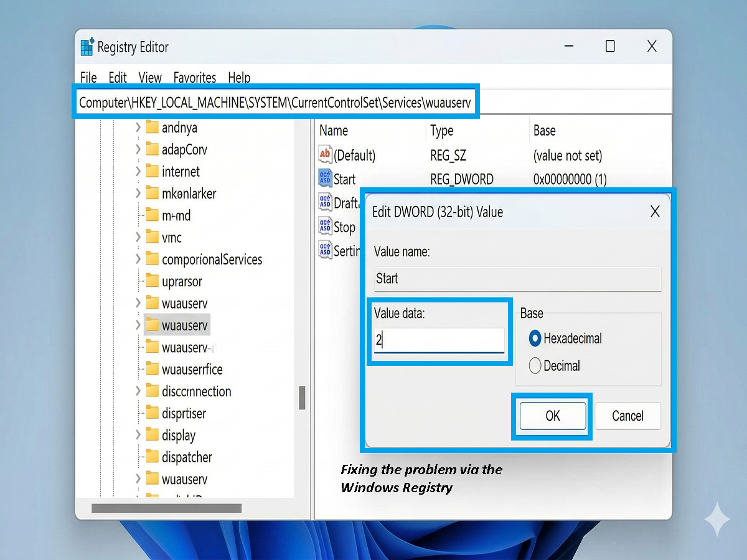Click the display folder icon
747x560 pixels.
point(153,435)
